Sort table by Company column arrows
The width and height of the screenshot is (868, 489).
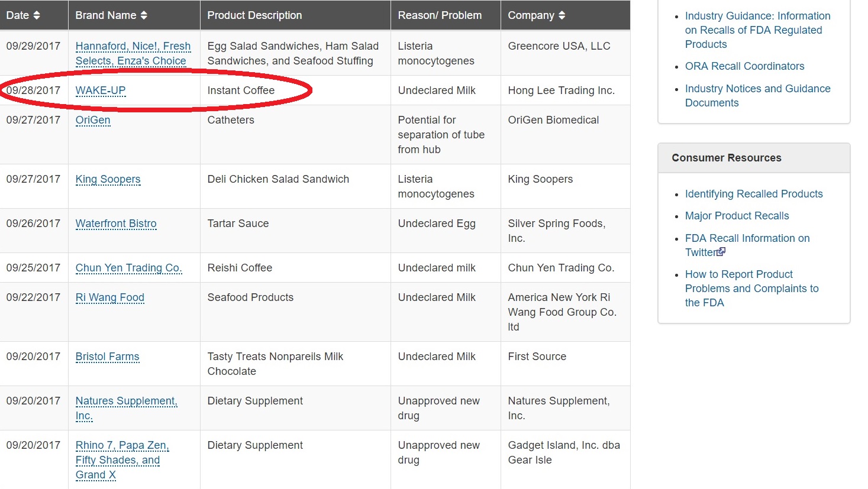pos(562,15)
